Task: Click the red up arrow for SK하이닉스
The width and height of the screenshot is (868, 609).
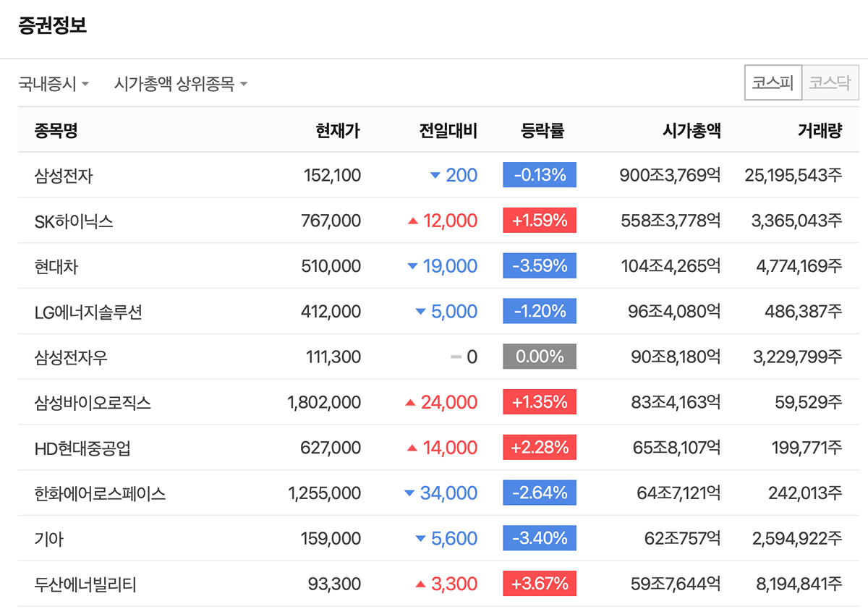Action: pyautogui.click(x=413, y=221)
